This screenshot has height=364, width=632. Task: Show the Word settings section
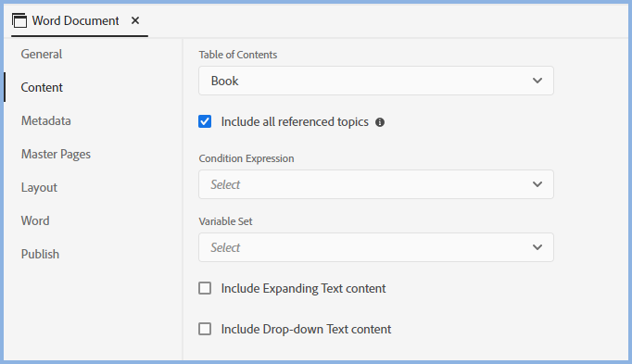click(35, 220)
